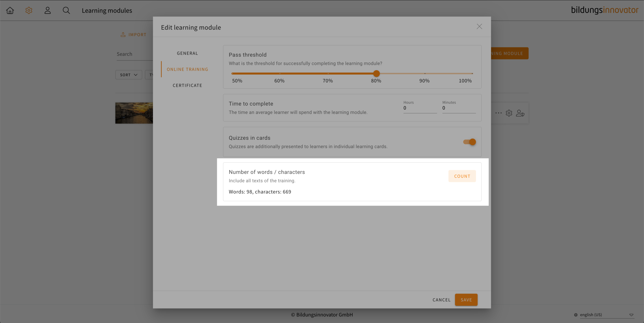Screen dimensions: 644x323
Task: Click the three dots more options icon
Action: pyautogui.click(x=498, y=113)
